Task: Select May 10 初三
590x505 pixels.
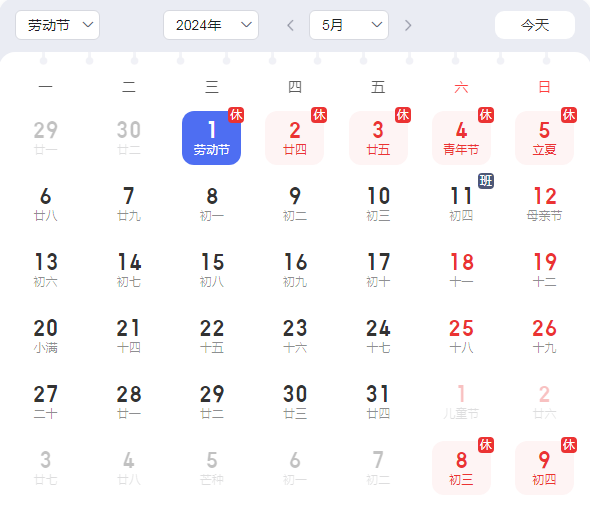Action: pos(378,204)
